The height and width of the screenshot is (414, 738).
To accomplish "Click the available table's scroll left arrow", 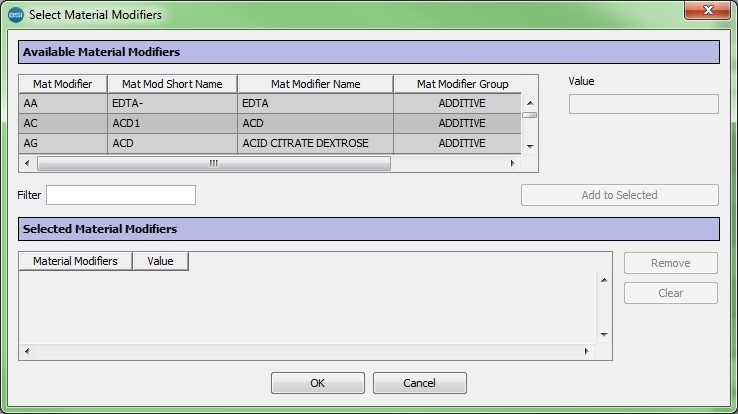I will pyautogui.click(x=27, y=163).
